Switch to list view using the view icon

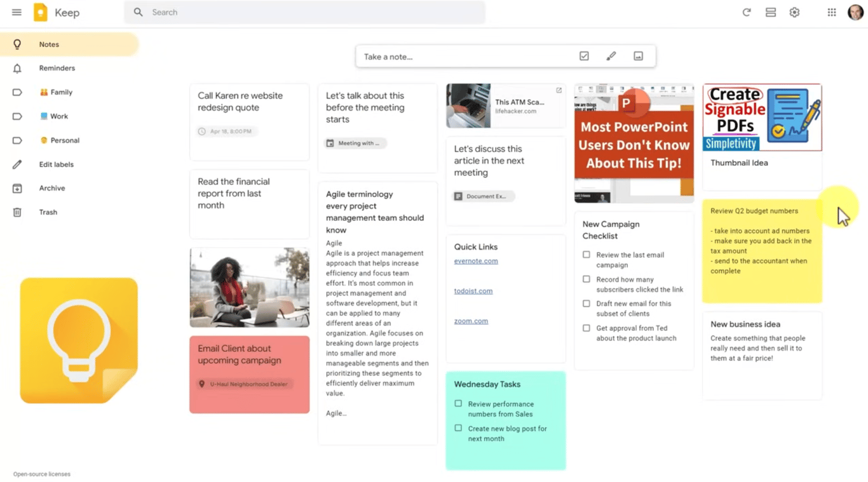[x=770, y=12]
